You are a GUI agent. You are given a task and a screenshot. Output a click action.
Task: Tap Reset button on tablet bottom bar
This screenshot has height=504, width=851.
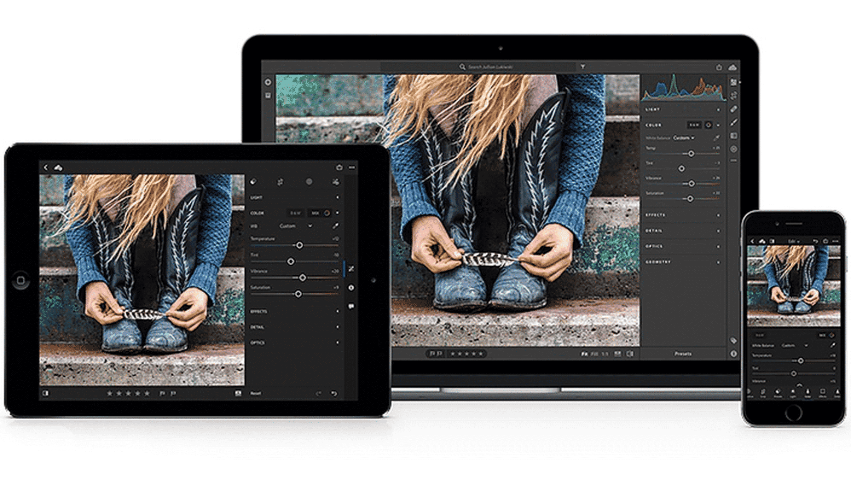pyautogui.click(x=255, y=393)
